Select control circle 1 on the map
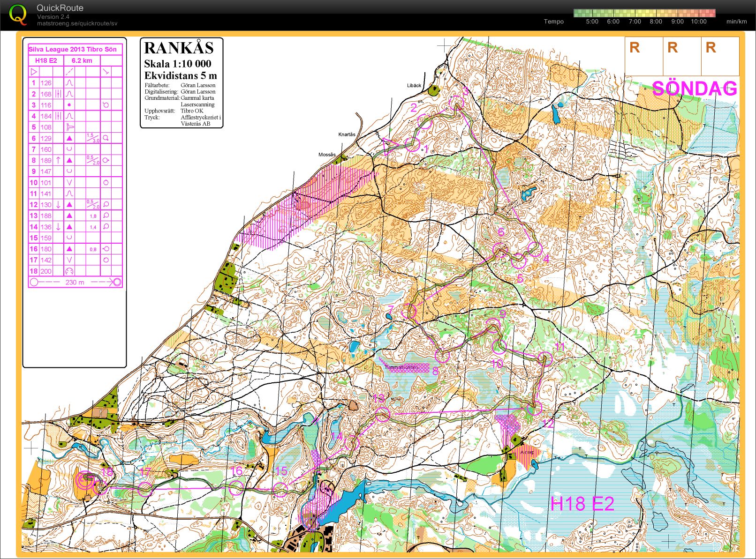The height and width of the screenshot is (559, 756). tap(412, 144)
